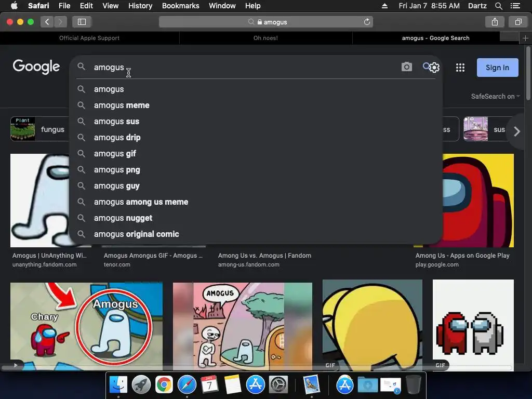Screen dimensions: 532x399
Task: Choose the amogus nugget suggestion
Action: click(x=256, y=218)
